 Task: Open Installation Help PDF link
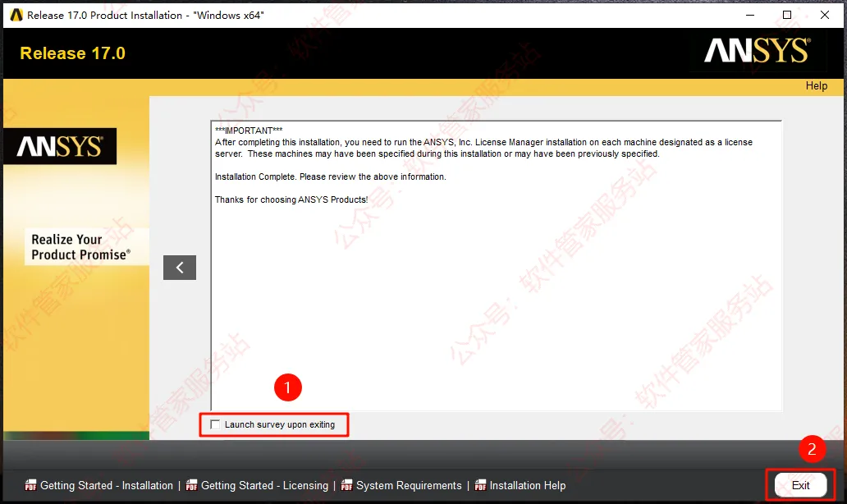[x=527, y=486]
